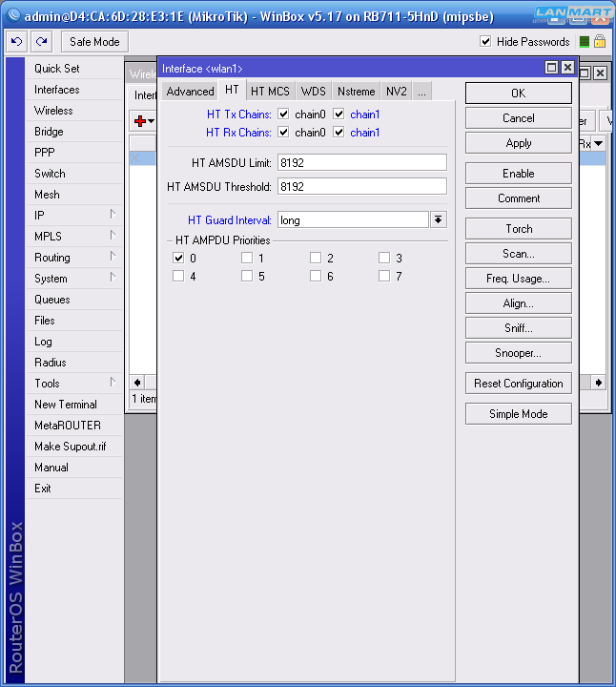Uncheck HT Rx Chains chain0
Viewport: 616px width, 687px height.
coord(283,133)
